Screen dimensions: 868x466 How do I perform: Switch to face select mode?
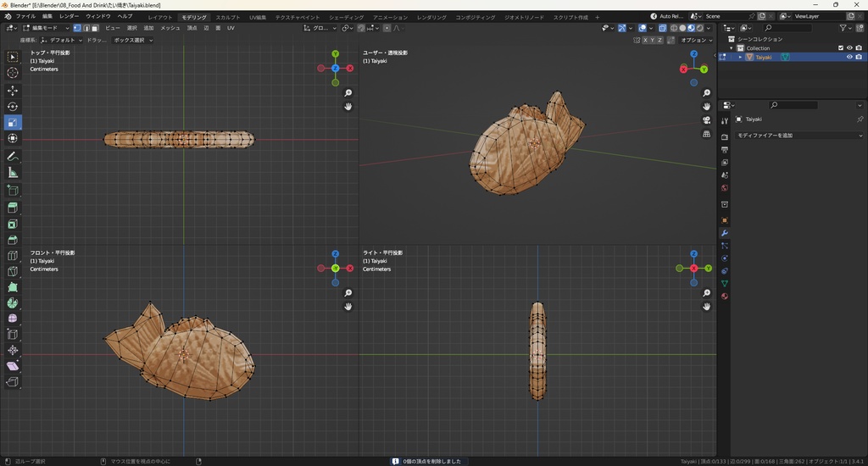tap(95, 28)
